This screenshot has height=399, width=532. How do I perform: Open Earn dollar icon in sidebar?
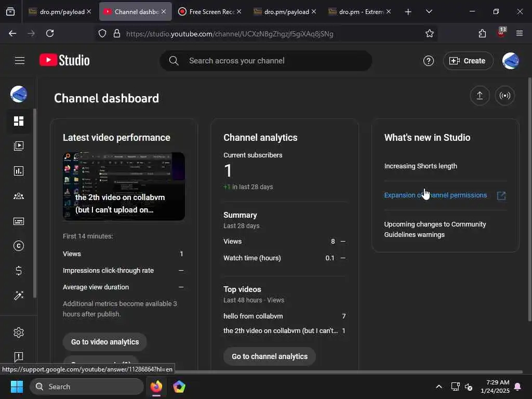click(x=19, y=271)
